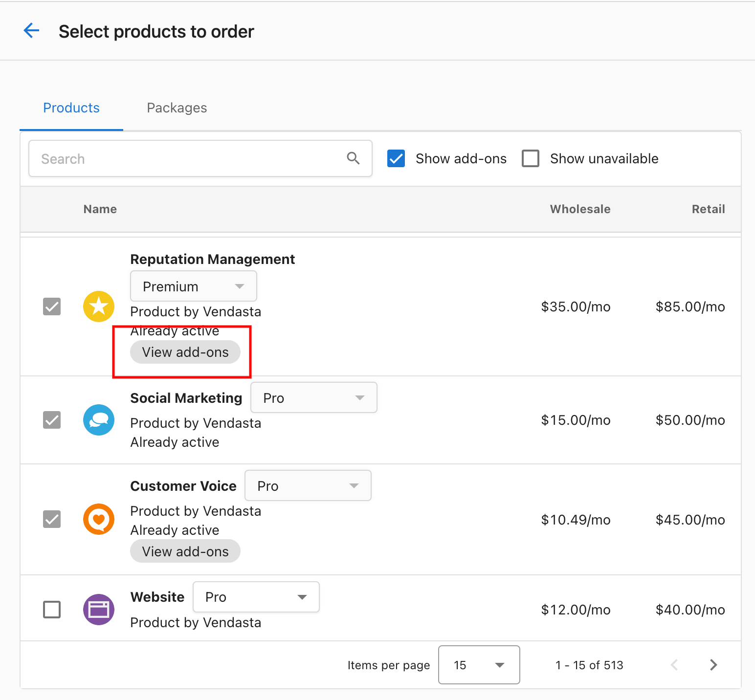
Task: Open the Reputation Management Premium edition dropdown
Action: tap(194, 286)
